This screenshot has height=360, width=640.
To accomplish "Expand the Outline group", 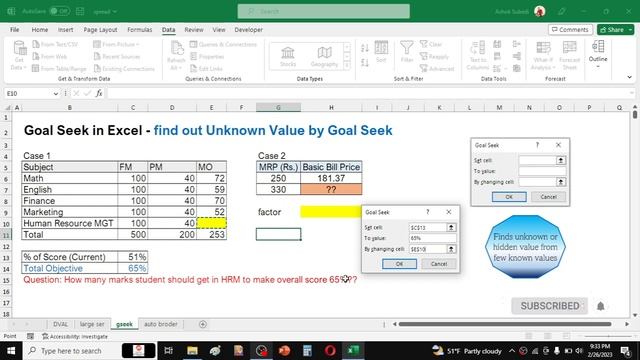I will click(x=598, y=54).
